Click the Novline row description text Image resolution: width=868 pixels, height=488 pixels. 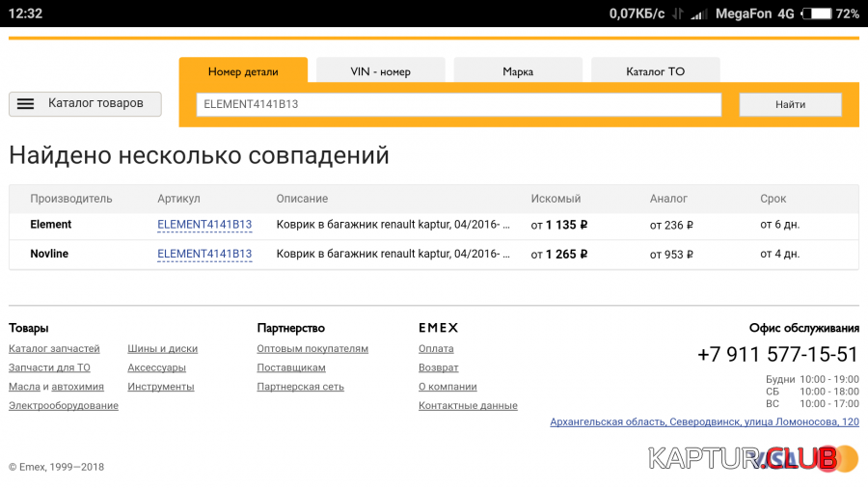pyautogui.click(x=393, y=254)
